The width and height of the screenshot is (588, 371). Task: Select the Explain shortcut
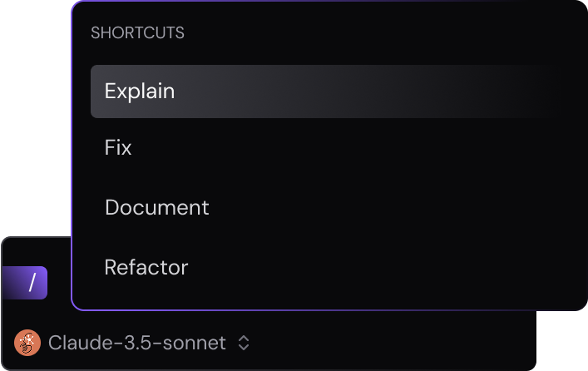click(326, 92)
